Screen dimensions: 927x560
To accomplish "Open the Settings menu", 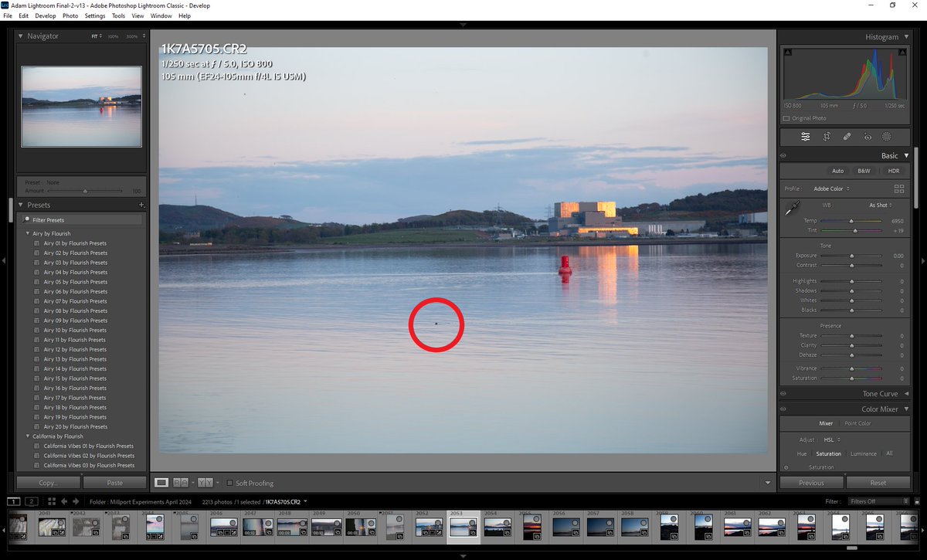I will pos(95,15).
